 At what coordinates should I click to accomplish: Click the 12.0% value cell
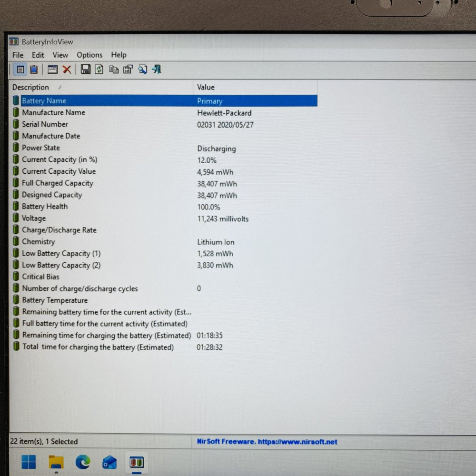tap(207, 160)
